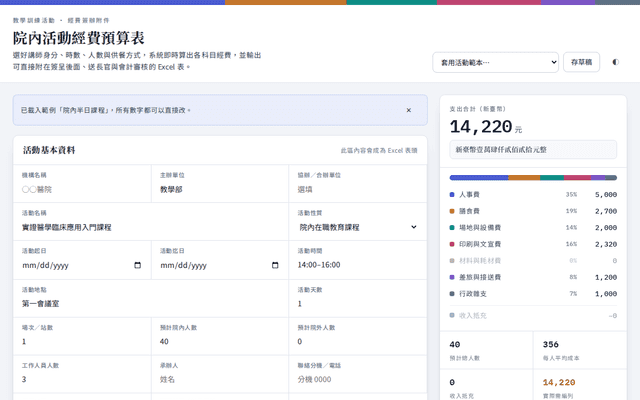The height and width of the screenshot is (400, 640).
Task: Edit the 活動時間 field 14:00–16:00
Action: [x=358, y=265]
